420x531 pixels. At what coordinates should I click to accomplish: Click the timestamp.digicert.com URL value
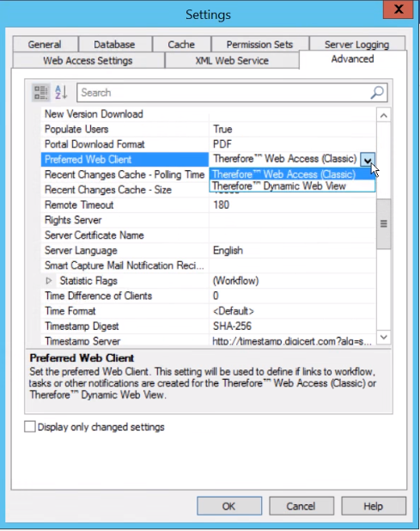292,340
